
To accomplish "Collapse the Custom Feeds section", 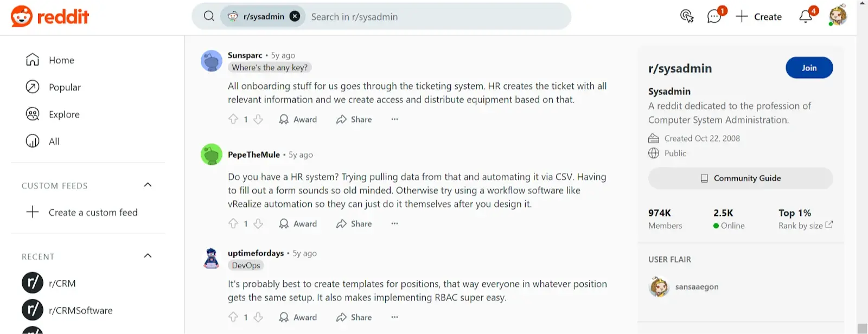I will click(148, 185).
